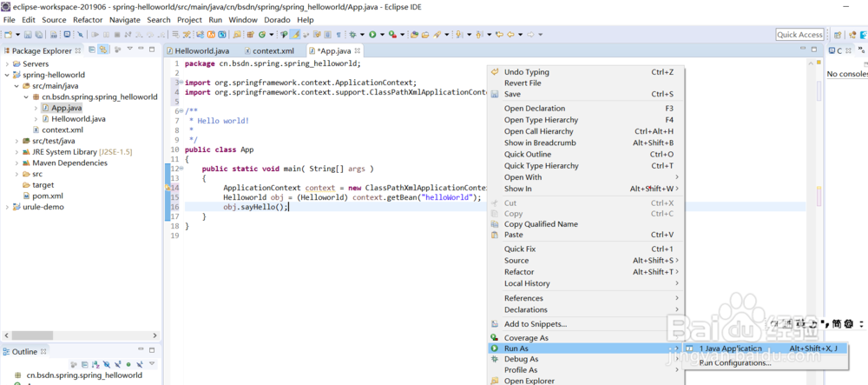This screenshot has height=385, width=868.
Task: Click the Package Explorer horizontal scrollbar
Action: click(81, 335)
